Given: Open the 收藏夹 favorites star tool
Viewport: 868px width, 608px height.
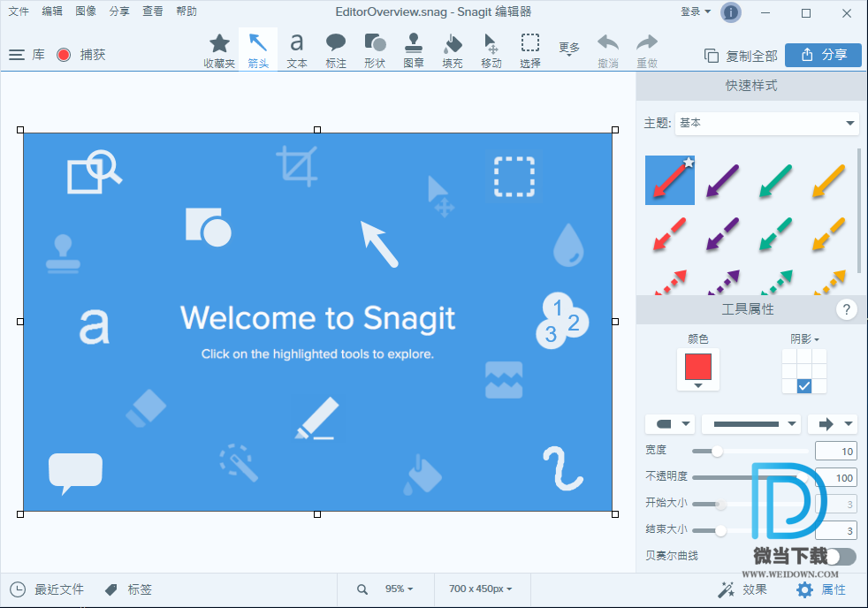Looking at the screenshot, I should (219, 50).
